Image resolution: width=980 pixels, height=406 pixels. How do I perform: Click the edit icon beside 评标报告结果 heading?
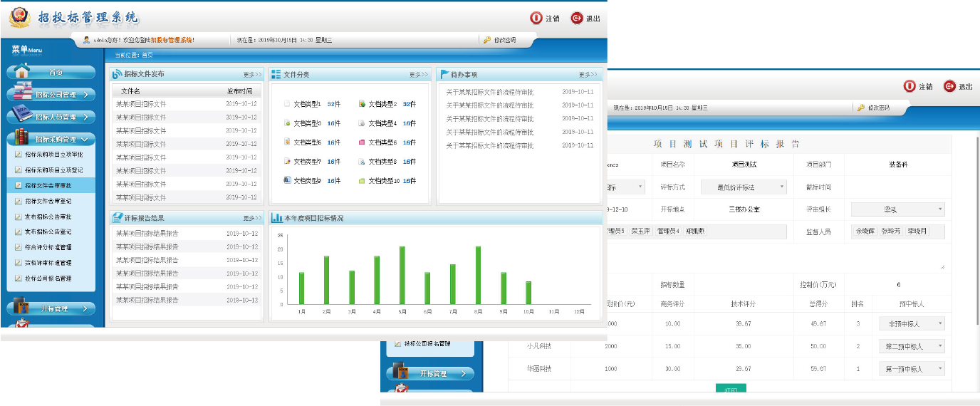tap(118, 218)
